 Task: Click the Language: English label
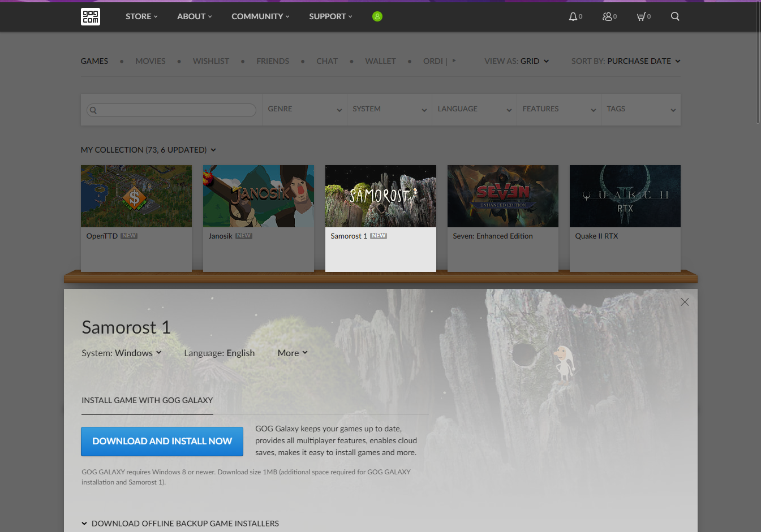coord(220,353)
